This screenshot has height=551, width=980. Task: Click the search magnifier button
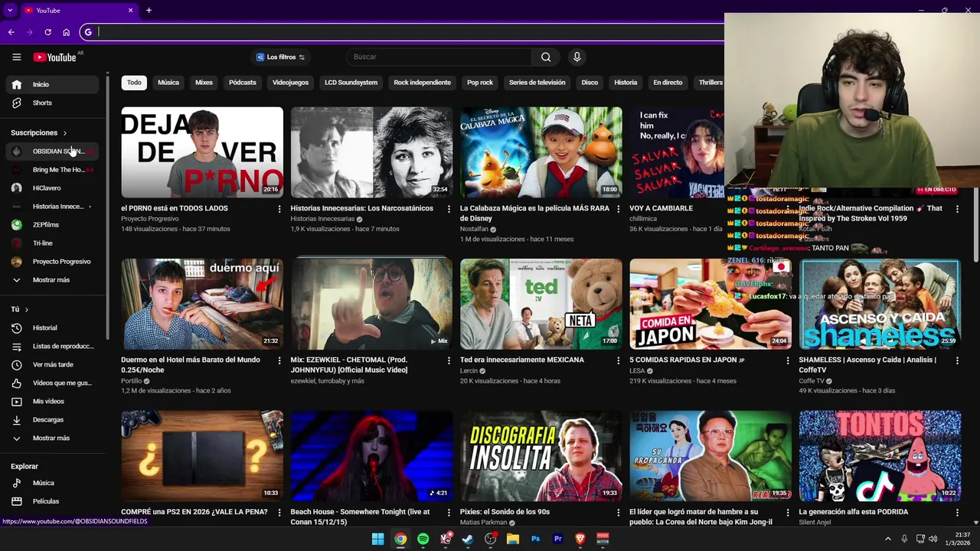coord(546,57)
